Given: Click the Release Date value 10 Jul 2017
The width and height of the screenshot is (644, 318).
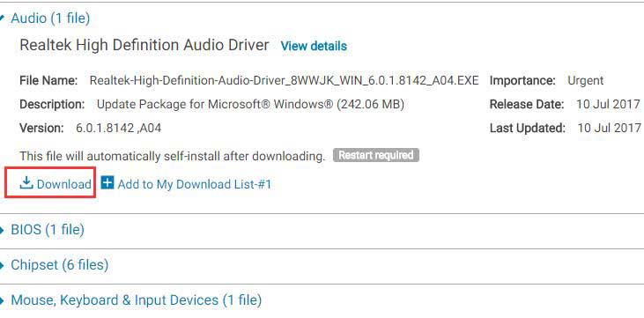Looking at the screenshot, I should [x=608, y=104].
